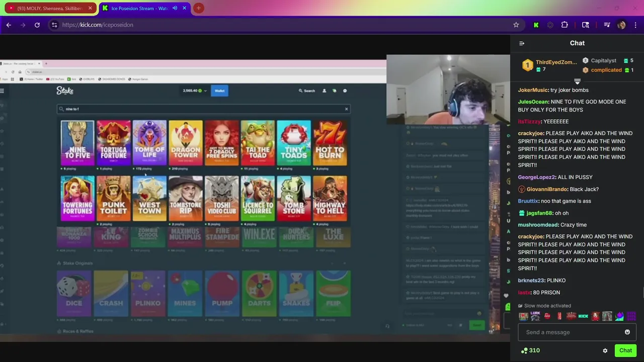This screenshot has width=644, height=362.
Task: Open the browser profile avatar
Action: (x=621, y=25)
